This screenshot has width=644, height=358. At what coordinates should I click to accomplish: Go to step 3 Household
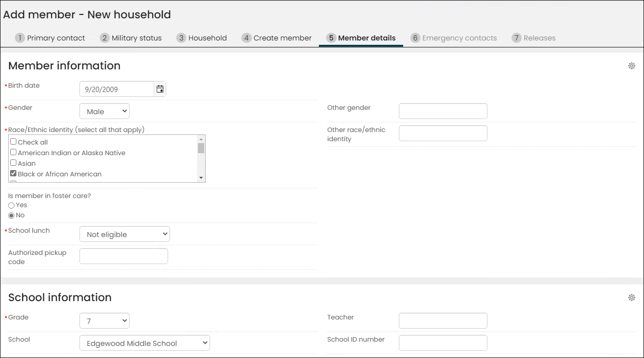point(202,38)
